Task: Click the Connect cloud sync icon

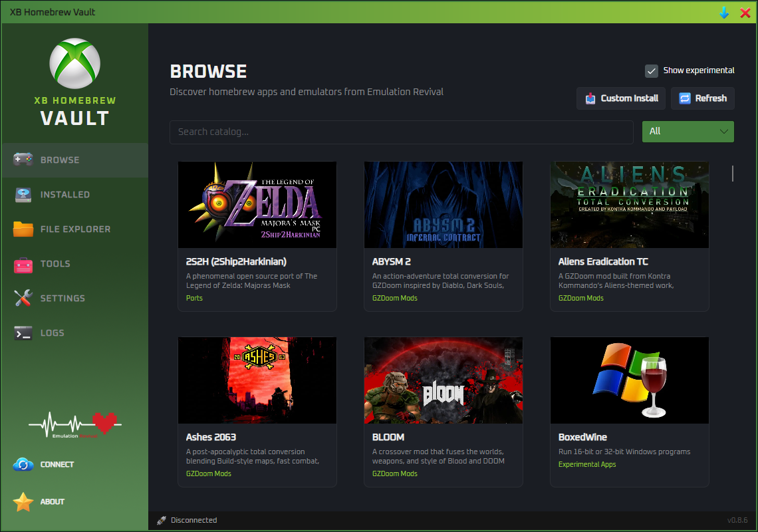Action: [23, 465]
